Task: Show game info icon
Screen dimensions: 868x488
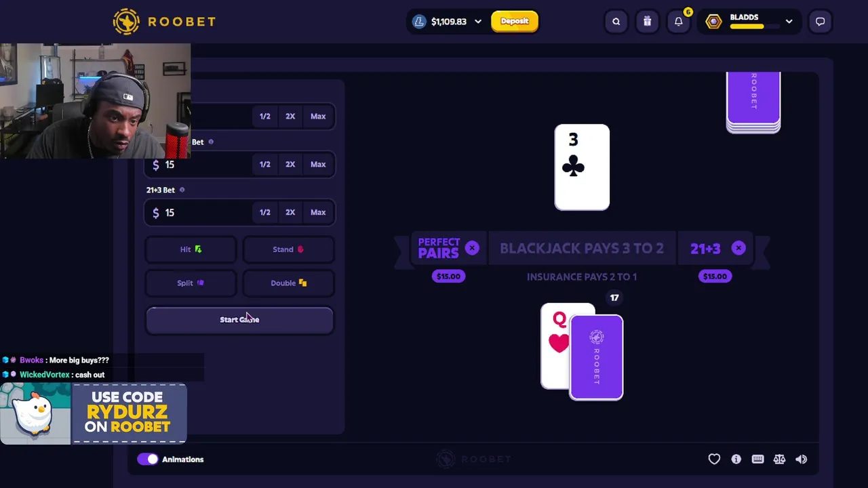Action: pos(736,459)
